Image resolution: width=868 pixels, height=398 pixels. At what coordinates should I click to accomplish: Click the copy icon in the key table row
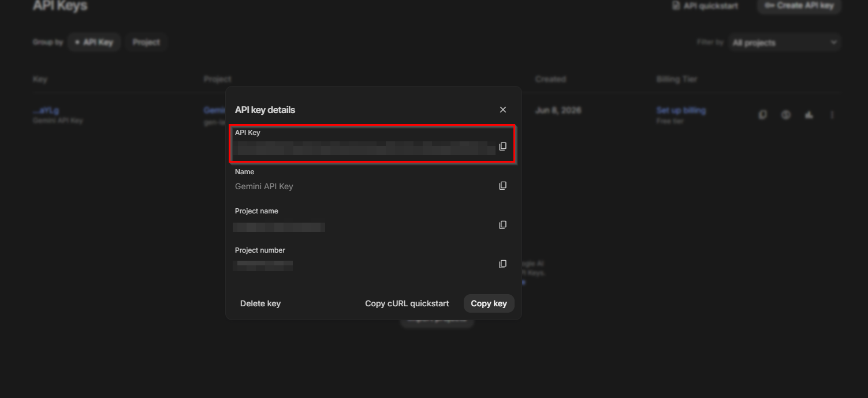point(763,115)
